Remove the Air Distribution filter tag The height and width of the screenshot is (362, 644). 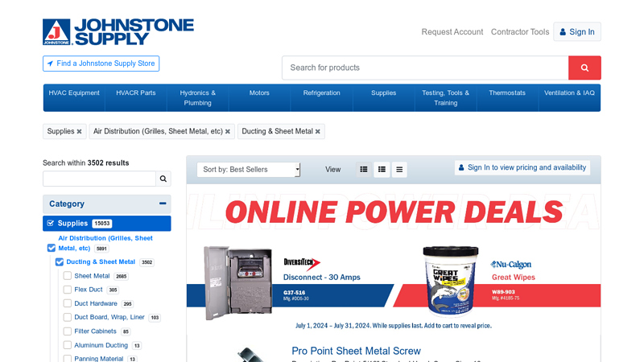pos(228,132)
